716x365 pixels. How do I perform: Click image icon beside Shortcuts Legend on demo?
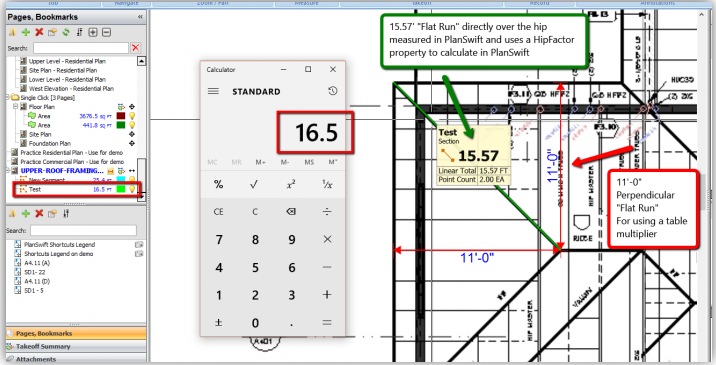point(139,254)
